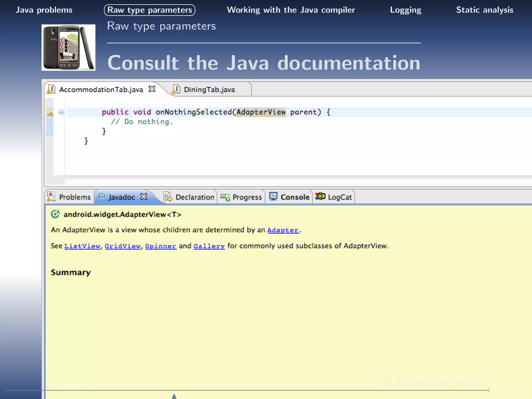Go to Working with the Java compiler
The image size is (532, 399).
(291, 10)
